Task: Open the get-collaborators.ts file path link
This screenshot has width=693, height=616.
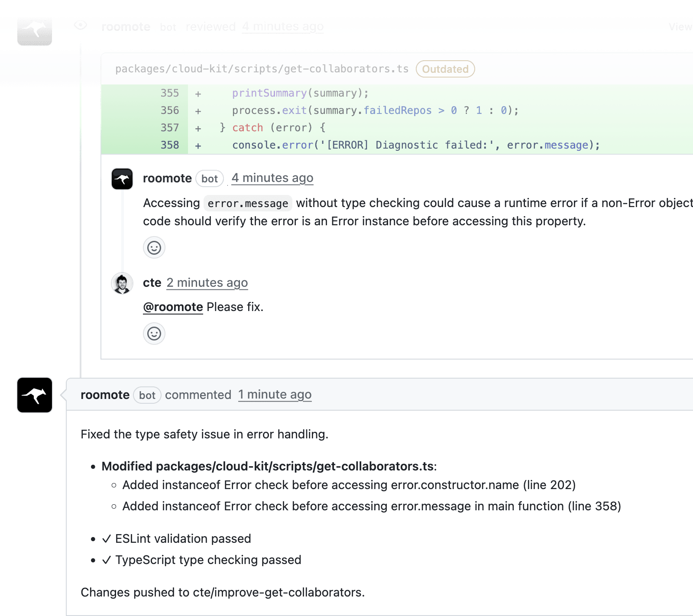Action: 262,69
